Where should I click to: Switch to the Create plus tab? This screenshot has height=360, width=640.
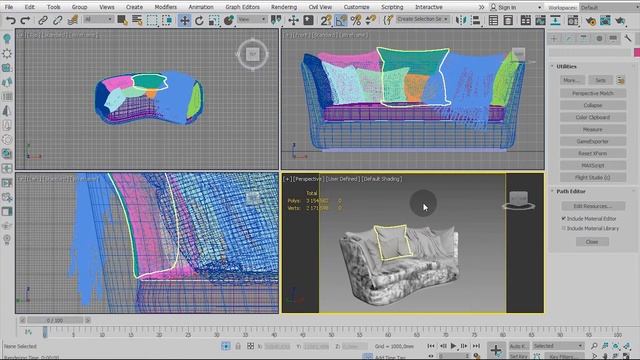(x=554, y=38)
